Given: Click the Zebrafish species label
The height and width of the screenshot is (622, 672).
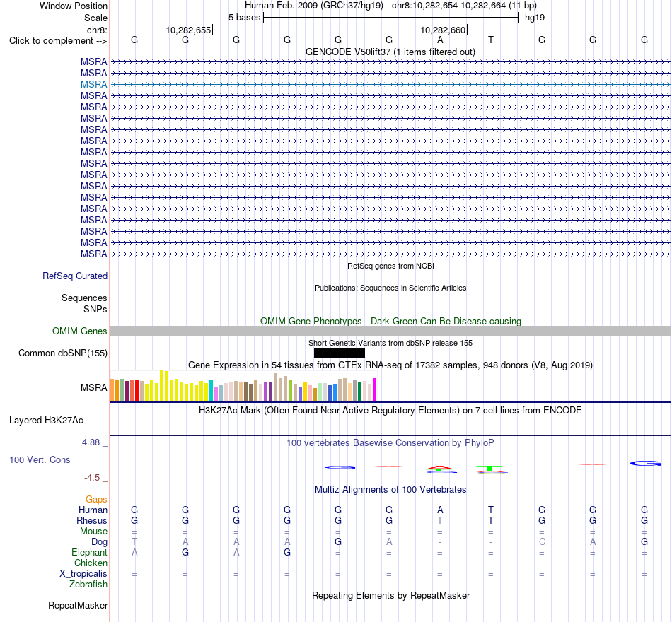Looking at the screenshot, I should click(88, 584).
